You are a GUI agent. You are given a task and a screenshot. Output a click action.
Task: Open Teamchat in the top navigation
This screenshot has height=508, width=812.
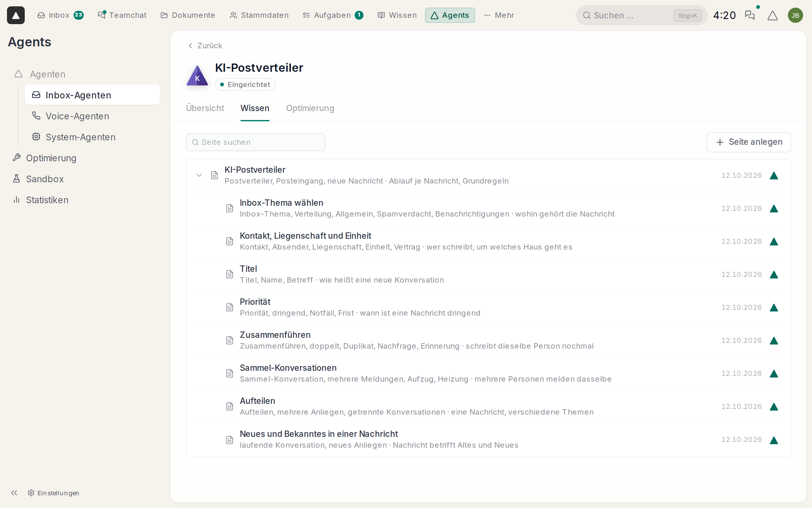(122, 15)
